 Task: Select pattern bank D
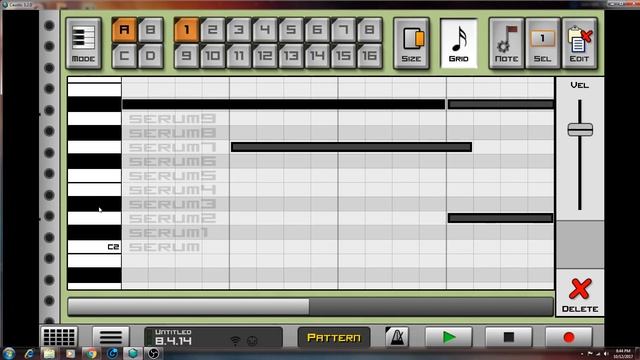[151, 56]
